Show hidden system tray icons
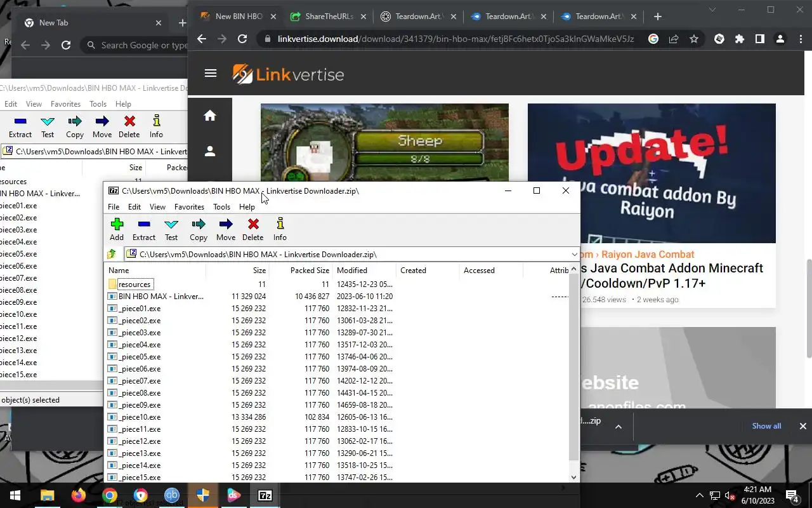Screen dimensions: 812x508 click(x=700, y=495)
